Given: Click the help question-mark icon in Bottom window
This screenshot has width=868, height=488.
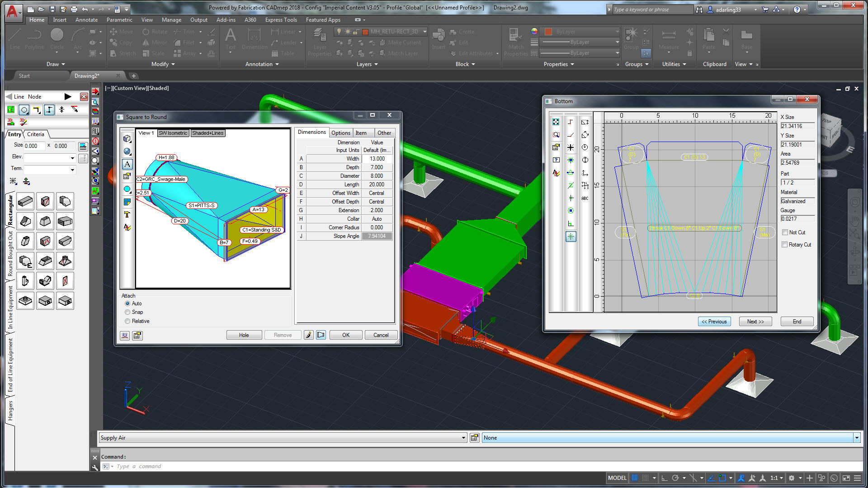Looking at the screenshot, I should [x=556, y=160].
